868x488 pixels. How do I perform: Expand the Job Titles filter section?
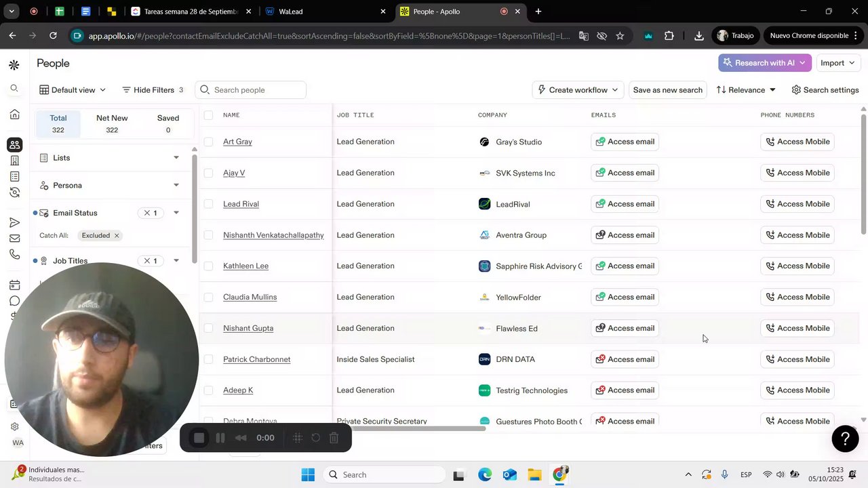tap(176, 261)
